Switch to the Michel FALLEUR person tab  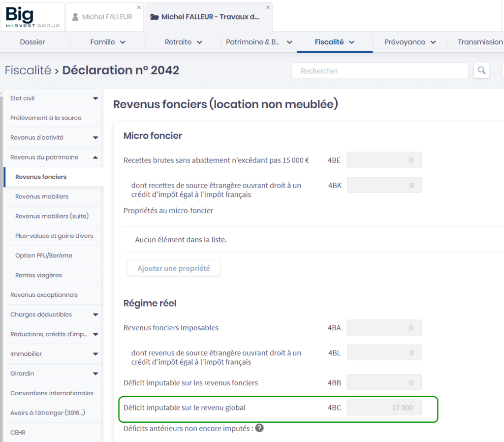click(107, 17)
